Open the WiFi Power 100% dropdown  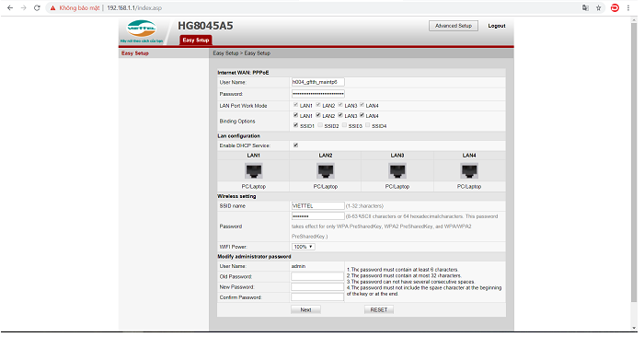tap(303, 247)
